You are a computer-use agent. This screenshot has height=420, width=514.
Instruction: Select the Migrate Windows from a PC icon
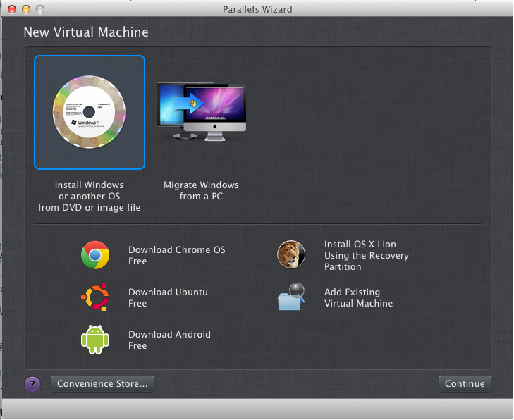202,112
